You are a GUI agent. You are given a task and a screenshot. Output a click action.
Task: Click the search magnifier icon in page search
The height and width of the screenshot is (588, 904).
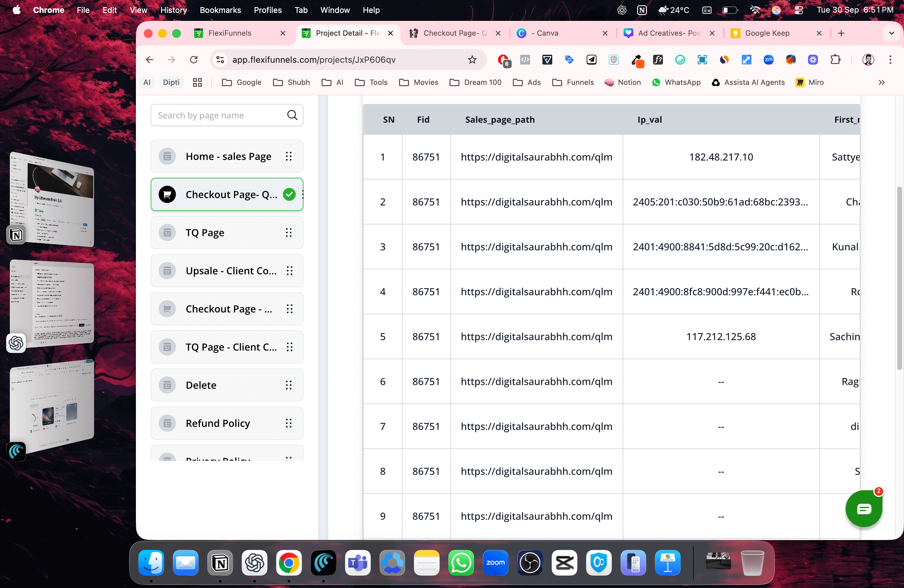pyautogui.click(x=292, y=115)
